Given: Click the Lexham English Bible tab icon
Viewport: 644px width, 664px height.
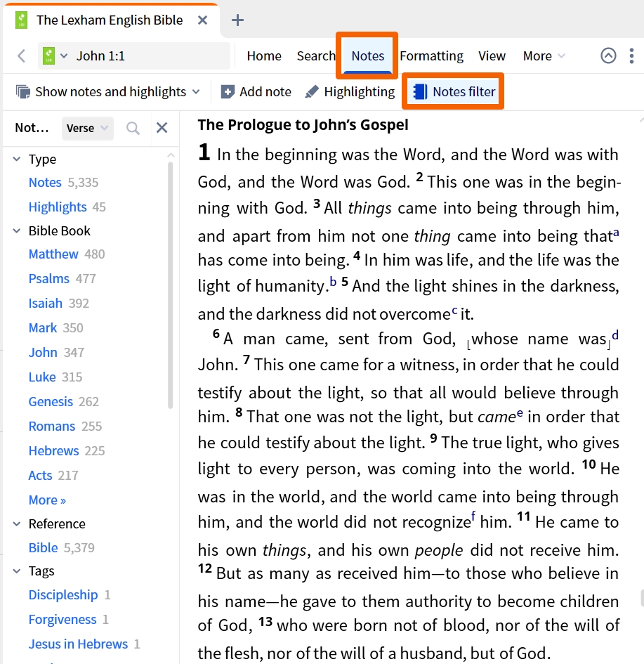Looking at the screenshot, I should [x=21, y=20].
